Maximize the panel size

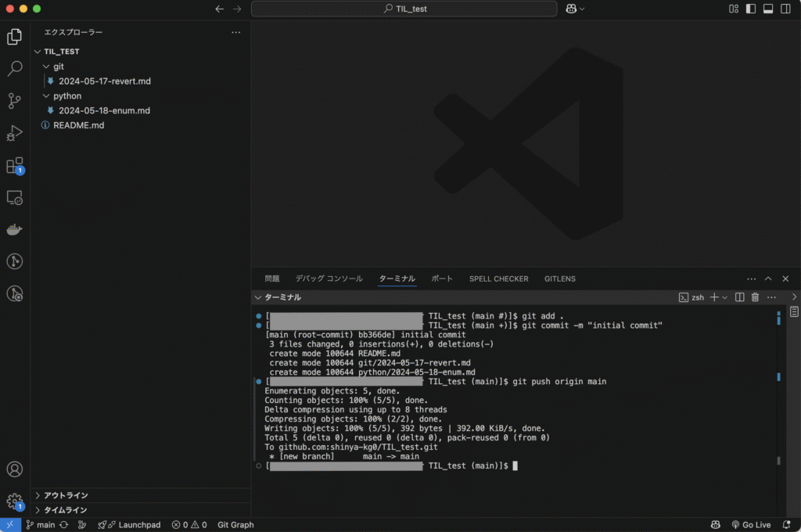(x=768, y=279)
